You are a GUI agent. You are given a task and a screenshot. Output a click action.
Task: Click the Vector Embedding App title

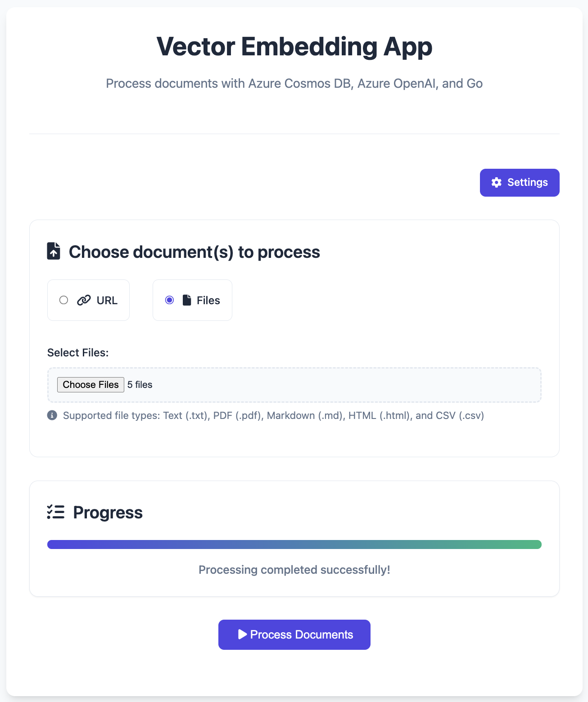click(x=294, y=46)
